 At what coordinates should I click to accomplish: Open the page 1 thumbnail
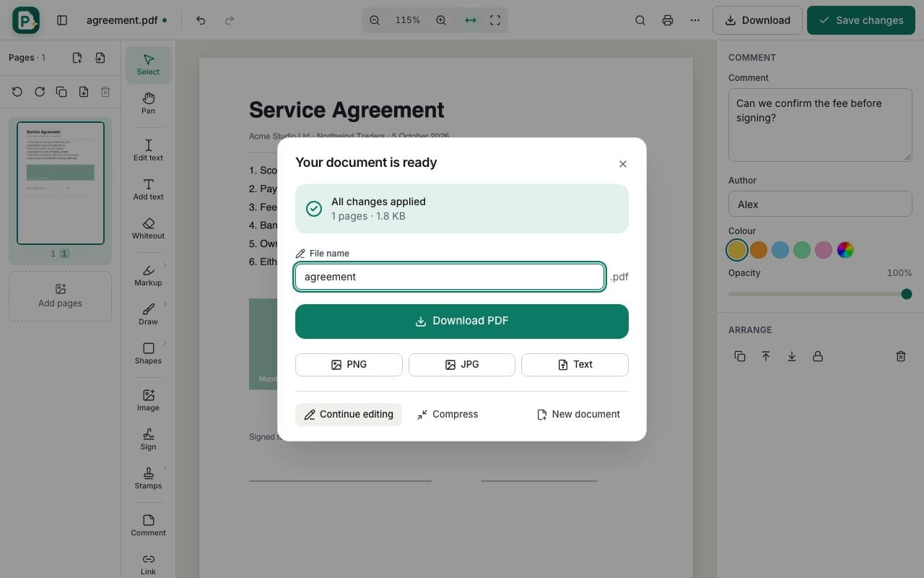pos(61,183)
